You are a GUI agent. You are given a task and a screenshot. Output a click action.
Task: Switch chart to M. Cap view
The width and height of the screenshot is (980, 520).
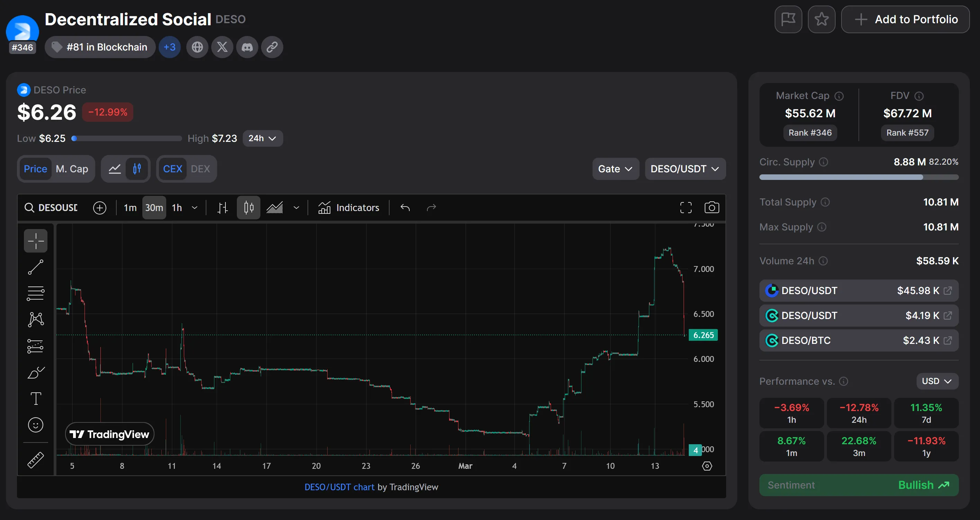click(x=72, y=169)
